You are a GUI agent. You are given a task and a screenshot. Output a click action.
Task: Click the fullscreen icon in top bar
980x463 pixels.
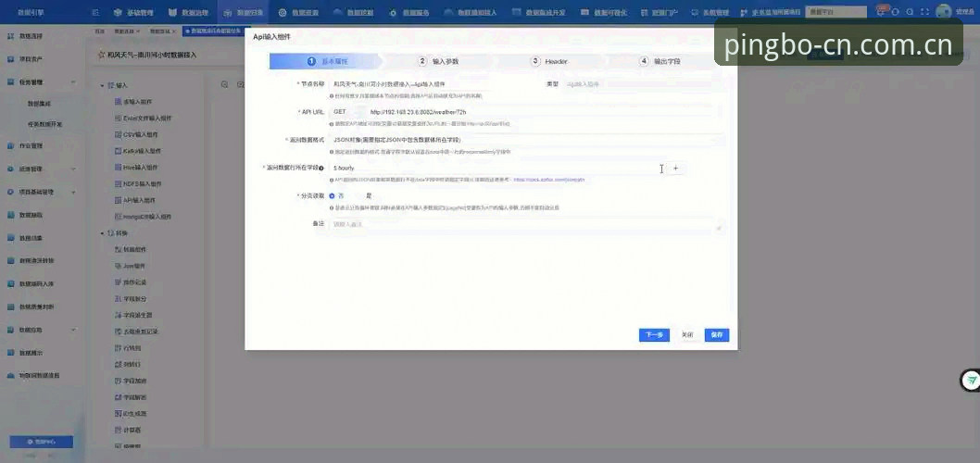[x=924, y=12]
